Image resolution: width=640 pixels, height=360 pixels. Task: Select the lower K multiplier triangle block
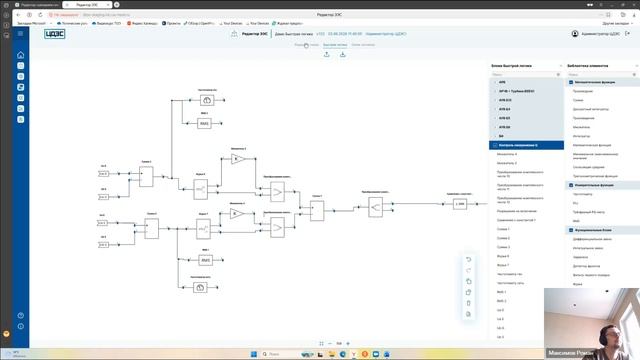coord(236,213)
